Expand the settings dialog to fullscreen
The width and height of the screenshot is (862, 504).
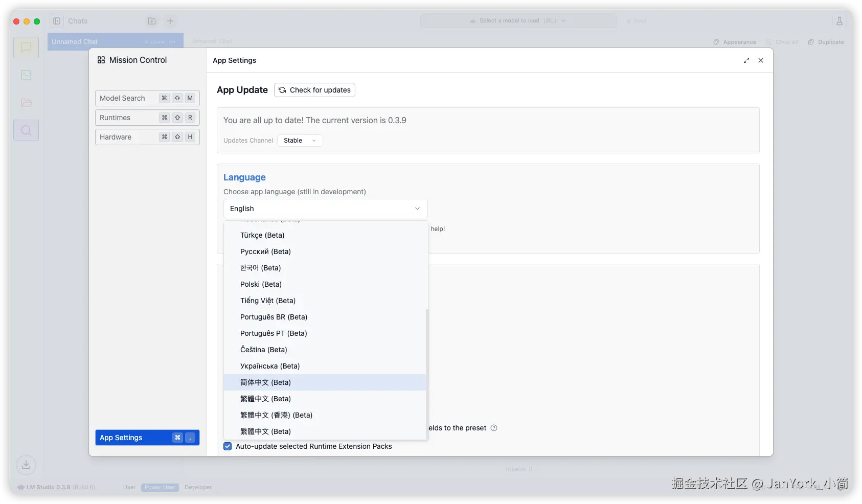pyautogui.click(x=746, y=60)
